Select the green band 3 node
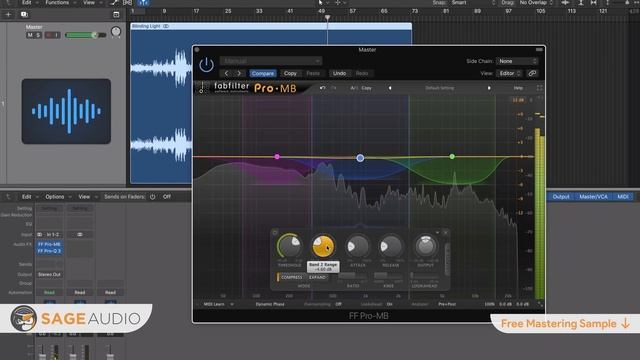The width and height of the screenshot is (640, 360). click(452, 156)
